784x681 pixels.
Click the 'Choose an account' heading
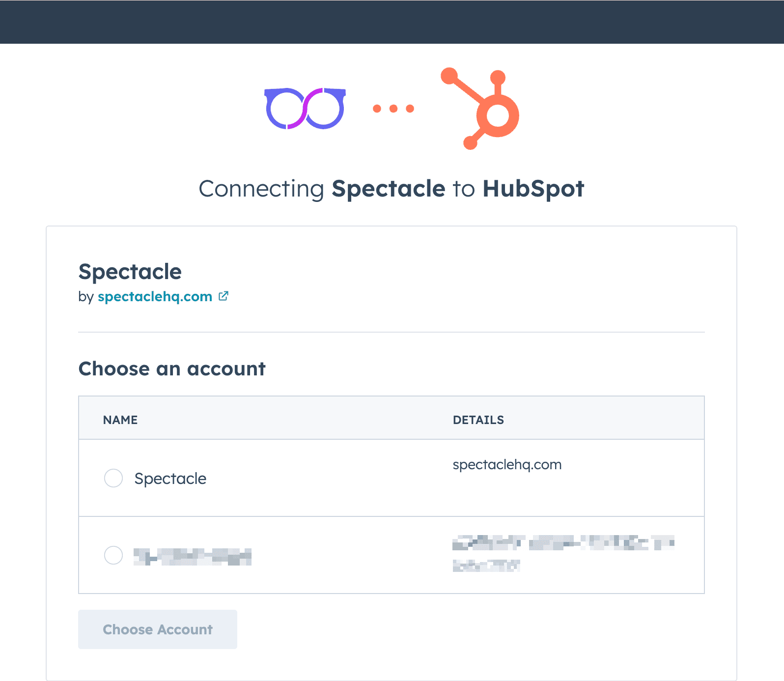pos(172,369)
